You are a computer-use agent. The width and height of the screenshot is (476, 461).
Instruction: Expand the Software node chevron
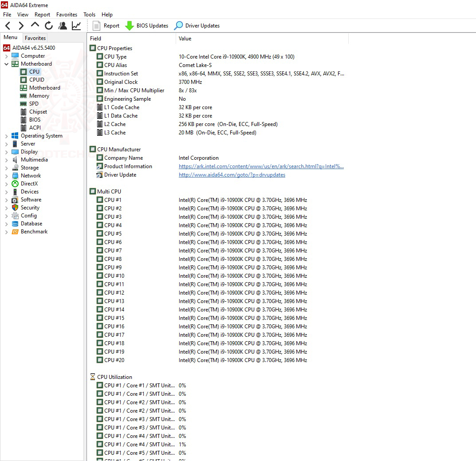6,200
